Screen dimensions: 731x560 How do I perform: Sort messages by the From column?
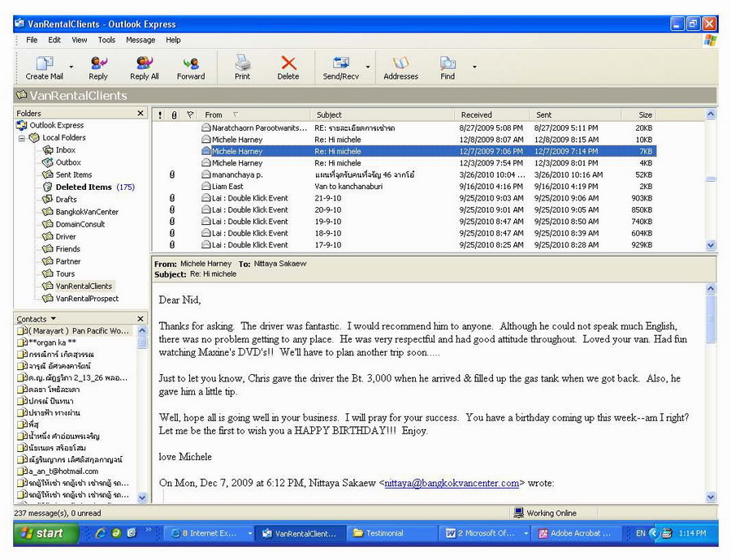point(254,114)
